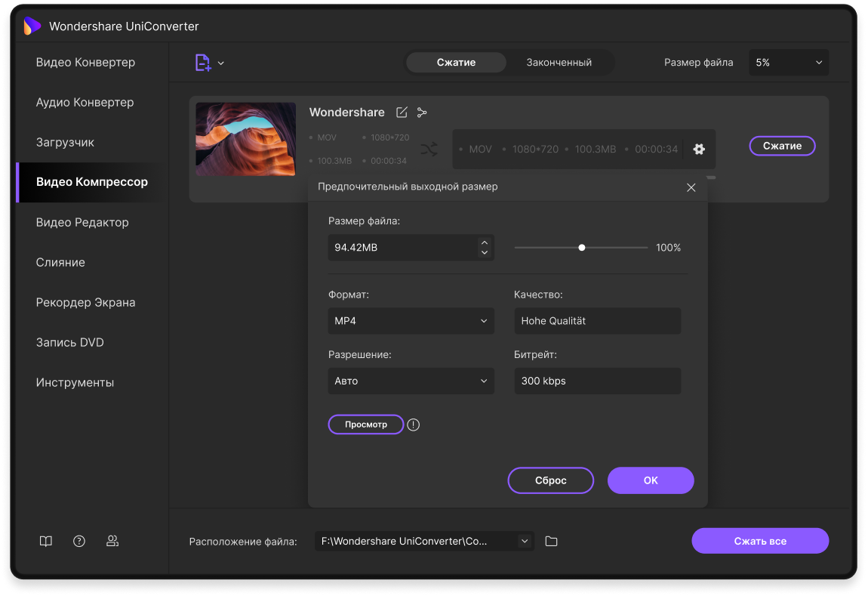Increase file size with stepper up arrow
868x596 pixels.
pos(485,242)
